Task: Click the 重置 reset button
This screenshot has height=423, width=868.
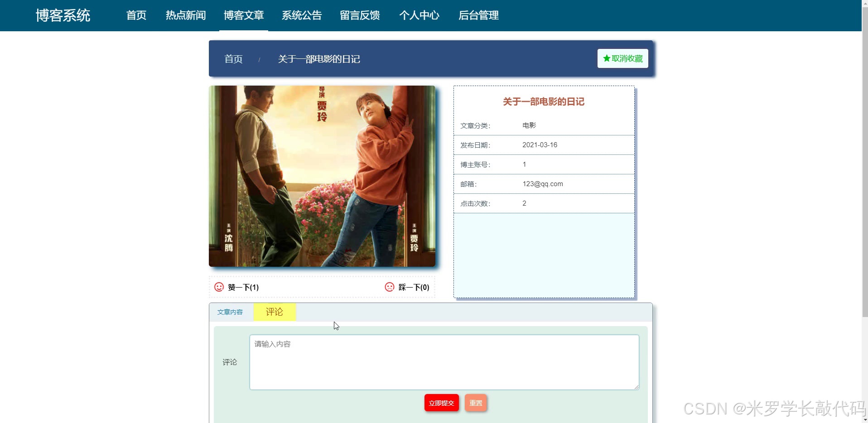Action: [476, 403]
